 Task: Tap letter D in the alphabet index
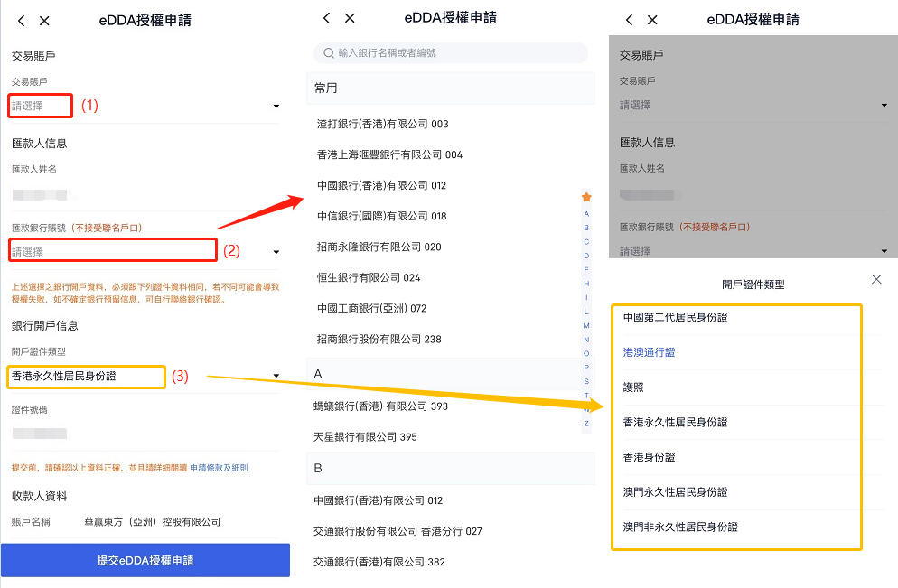(x=586, y=256)
